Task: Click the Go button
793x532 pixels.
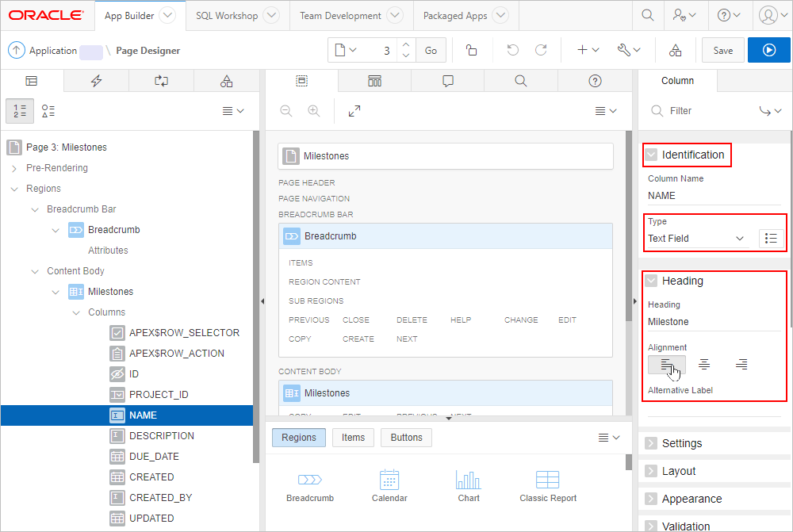Action: click(x=431, y=49)
